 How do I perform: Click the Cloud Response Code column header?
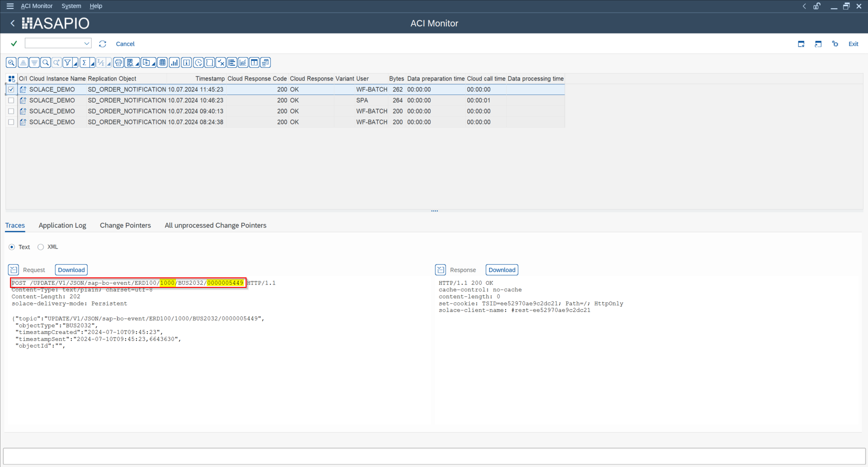(x=257, y=79)
